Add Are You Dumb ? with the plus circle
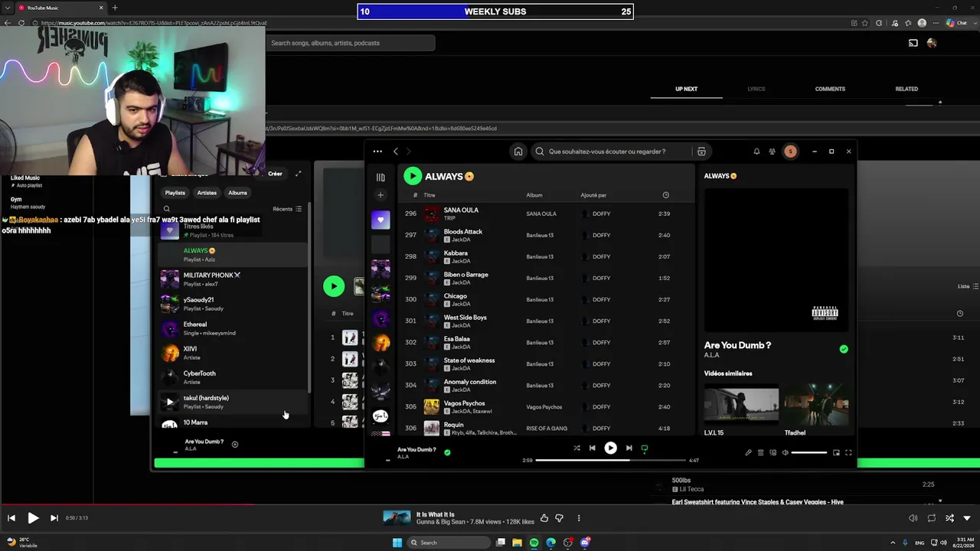 click(x=235, y=445)
